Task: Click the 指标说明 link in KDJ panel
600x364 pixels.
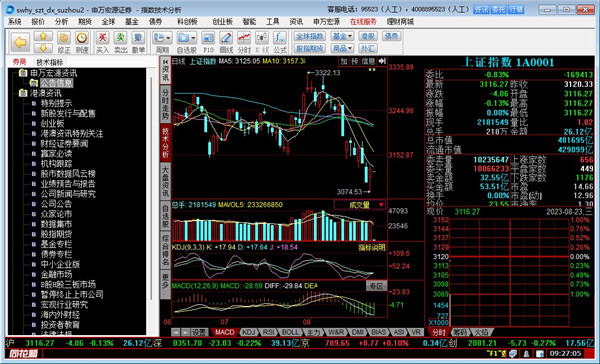Action: click(372, 247)
